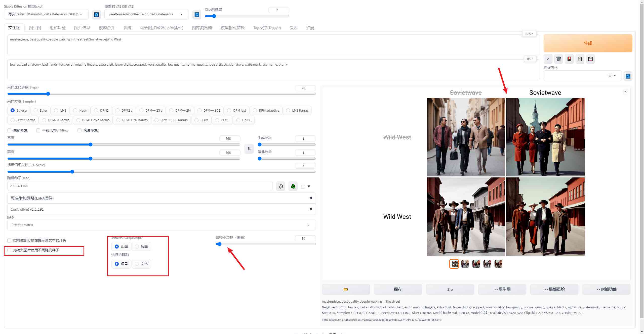Image resolution: width=644 pixels, height=334 pixels.
Task: Switch to 图生图 tab
Action: [34, 28]
